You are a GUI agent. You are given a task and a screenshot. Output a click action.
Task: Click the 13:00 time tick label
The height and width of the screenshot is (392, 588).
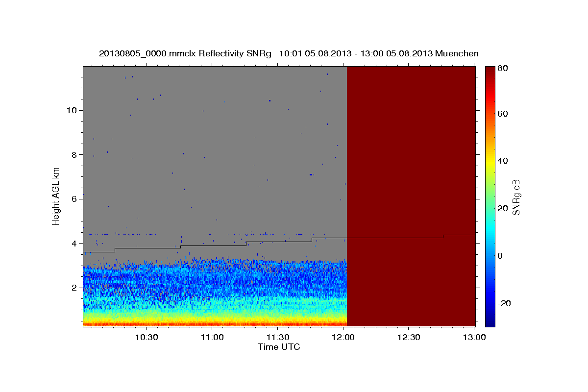[x=475, y=338]
